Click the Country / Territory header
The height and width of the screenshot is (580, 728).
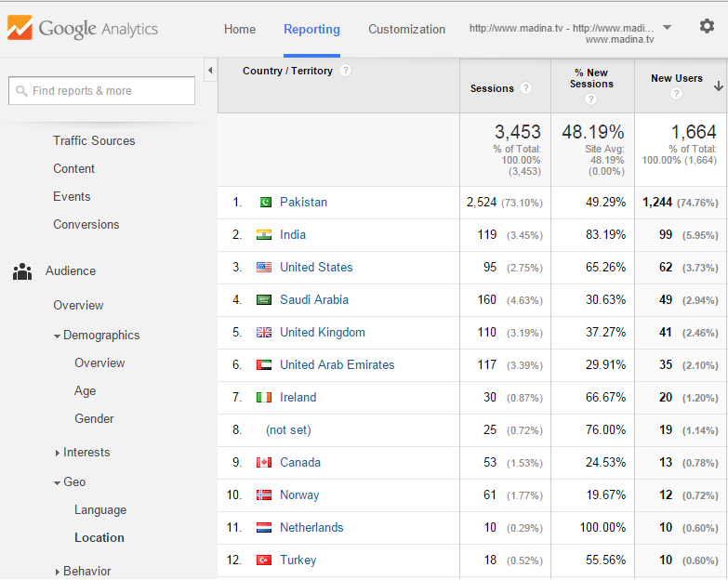(x=287, y=71)
